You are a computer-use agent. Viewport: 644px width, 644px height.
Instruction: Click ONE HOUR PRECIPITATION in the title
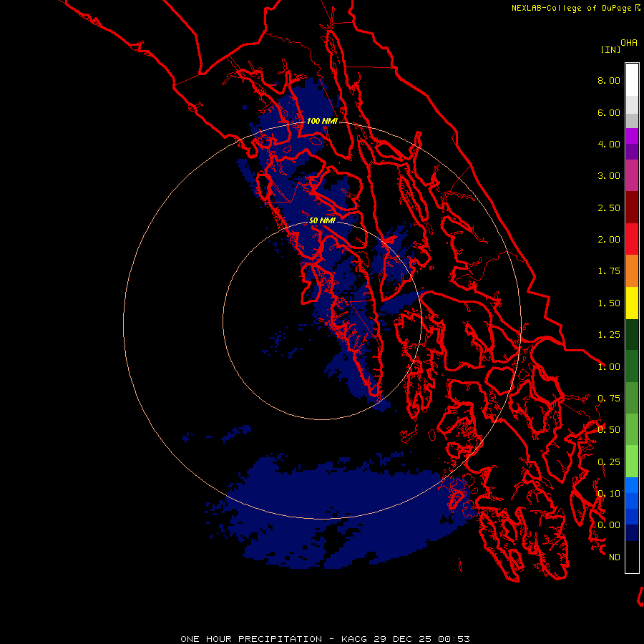(251, 639)
